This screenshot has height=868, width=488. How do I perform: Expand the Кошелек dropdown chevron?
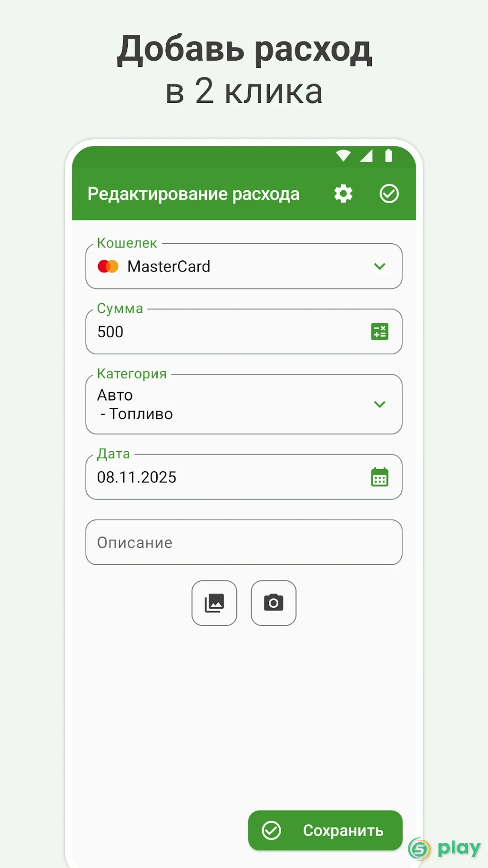tap(380, 266)
